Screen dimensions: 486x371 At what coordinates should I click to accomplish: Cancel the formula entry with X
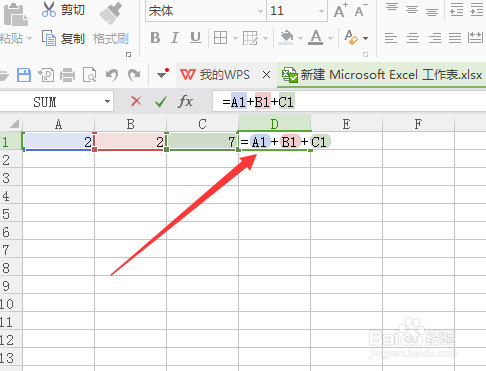[136, 101]
